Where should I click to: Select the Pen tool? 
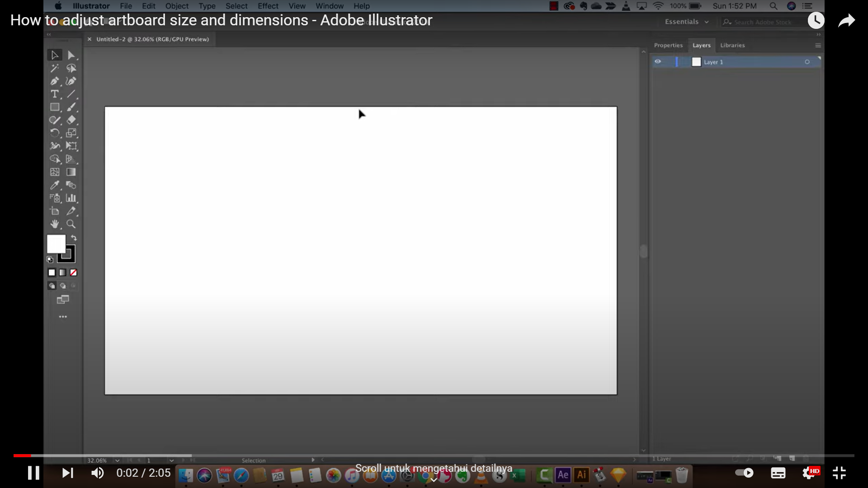point(55,81)
